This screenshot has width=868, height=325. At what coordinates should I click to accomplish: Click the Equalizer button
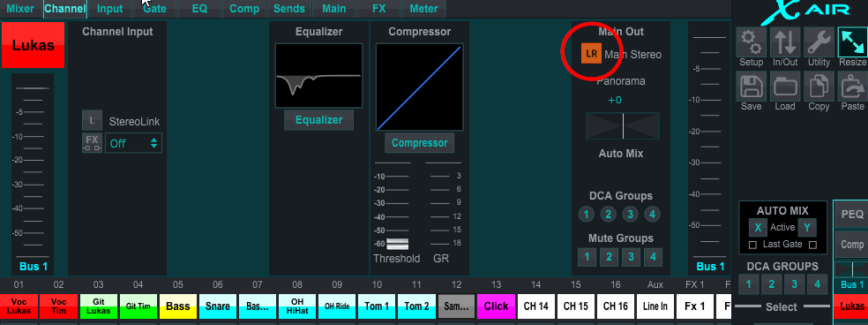click(x=318, y=120)
